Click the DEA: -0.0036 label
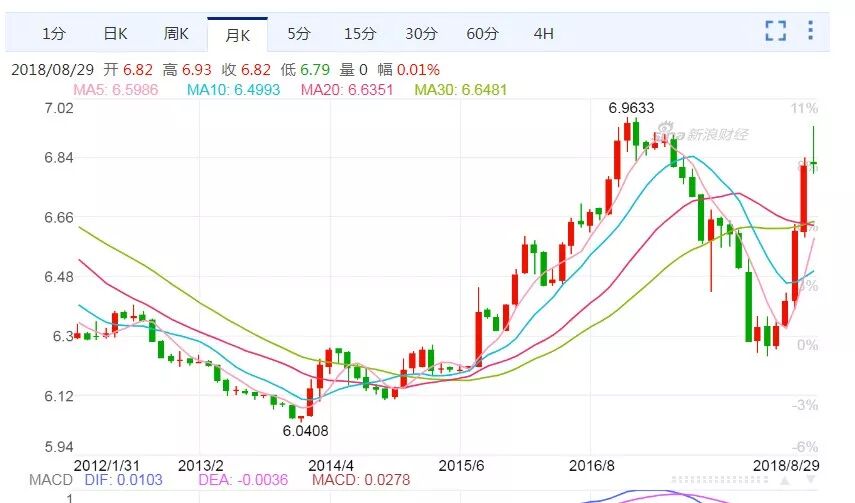The height and width of the screenshot is (503, 855). 243,480
